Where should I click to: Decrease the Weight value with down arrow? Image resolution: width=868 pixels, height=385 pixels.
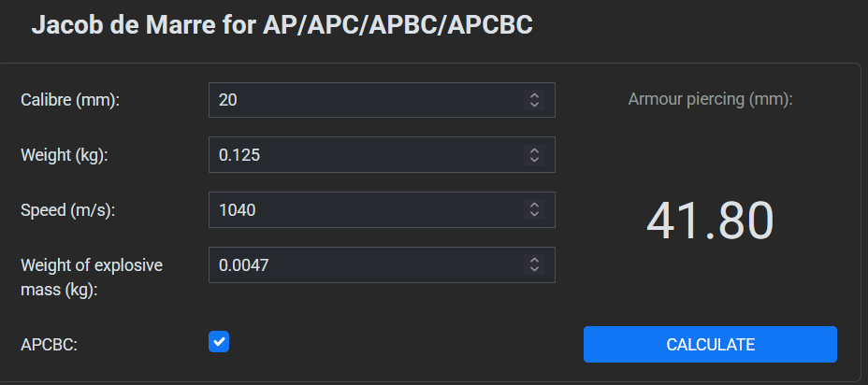pos(534,160)
